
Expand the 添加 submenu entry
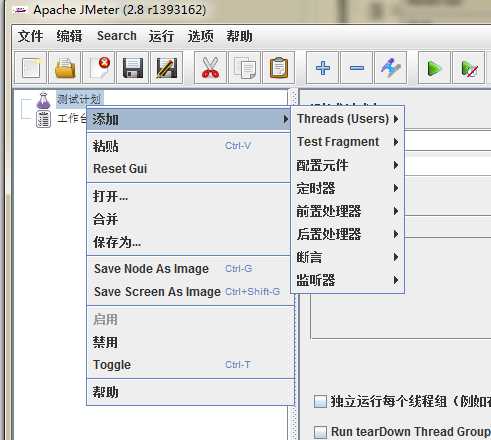189,119
